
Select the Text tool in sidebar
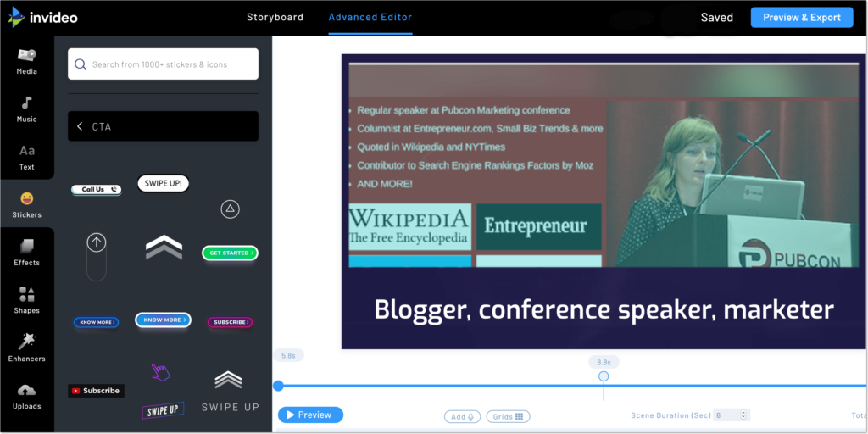point(26,157)
